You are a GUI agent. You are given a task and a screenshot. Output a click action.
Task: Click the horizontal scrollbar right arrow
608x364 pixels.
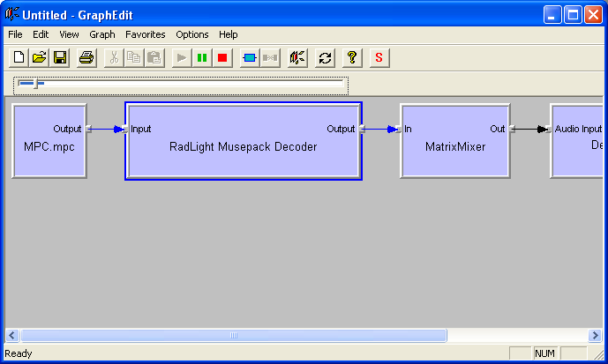[595, 335]
